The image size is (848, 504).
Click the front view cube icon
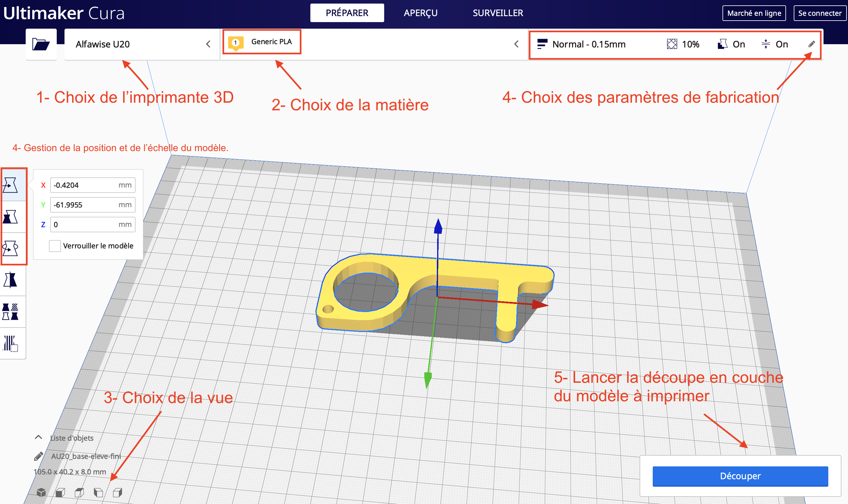pyautogui.click(x=60, y=492)
